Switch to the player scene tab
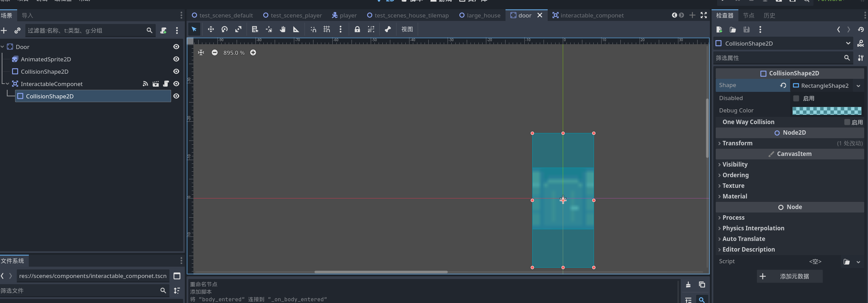Viewport: 868px width, 303px height. (344, 15)
